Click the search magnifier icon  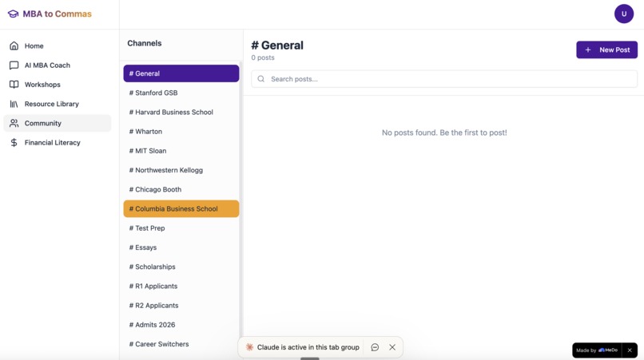pos(260,79)
